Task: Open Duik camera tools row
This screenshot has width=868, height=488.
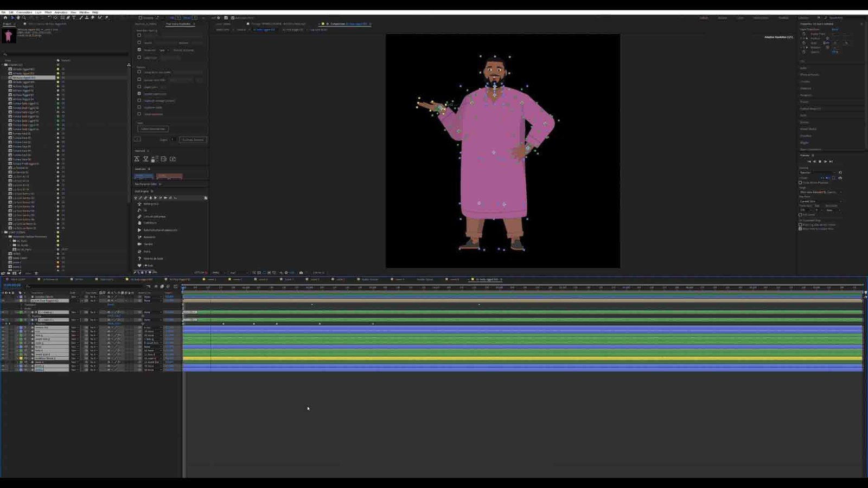Action: click(x=148, y=244)
